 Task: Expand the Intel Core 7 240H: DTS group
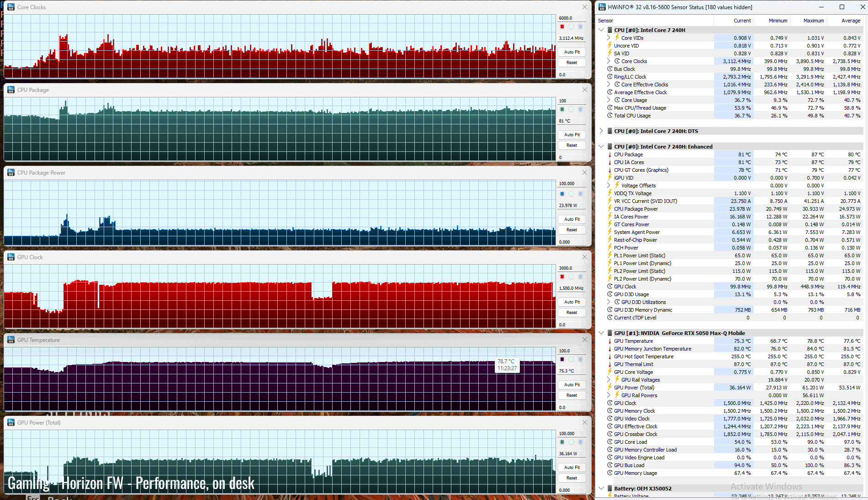[x=601, y=131]
